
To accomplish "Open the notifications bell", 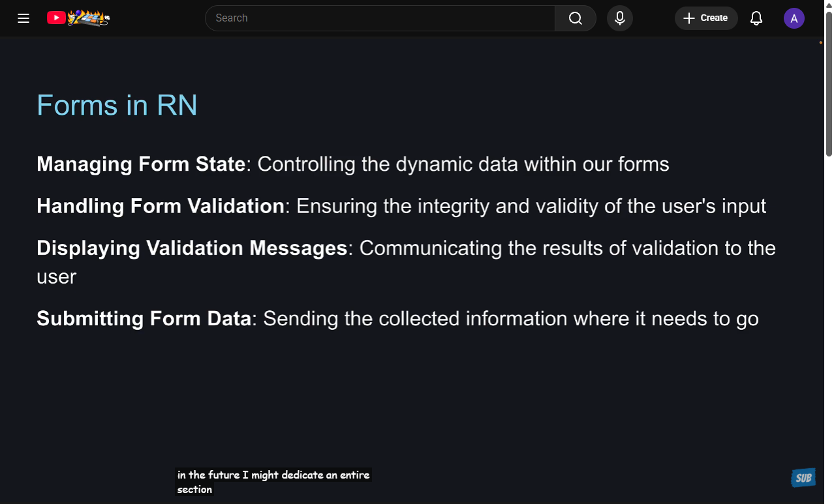I will [x=756, y=18].
